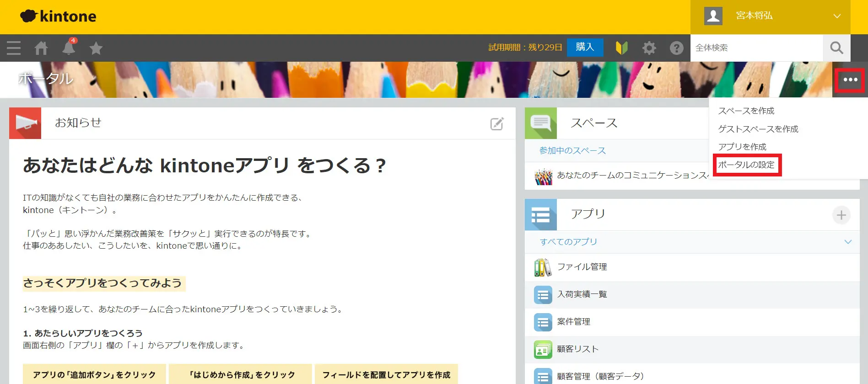Viewport: 868px width, 384px height.
Task: Click the 試用期間：残り29日 trial notice
Action: tap(525, 47)
